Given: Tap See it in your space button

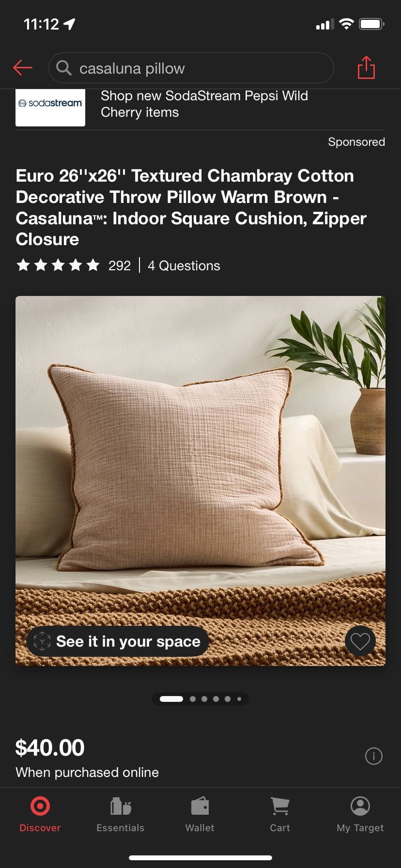Looking at the screenshot, I should pos(118,641).
